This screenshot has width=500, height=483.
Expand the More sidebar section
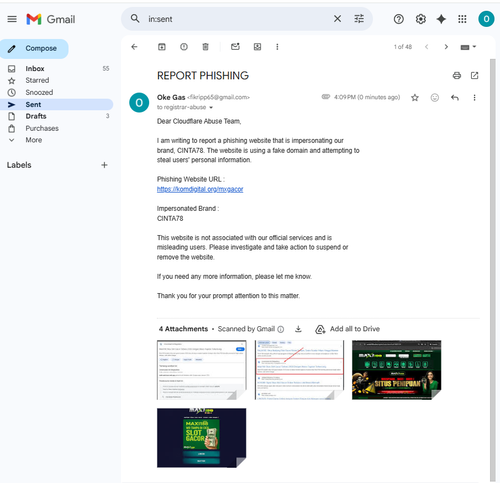coord(33,140)
